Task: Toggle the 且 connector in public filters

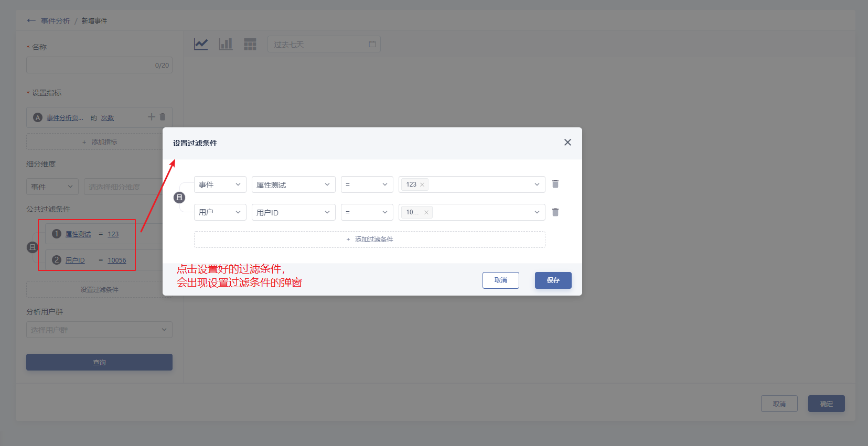Action: [x=33, y=247]
